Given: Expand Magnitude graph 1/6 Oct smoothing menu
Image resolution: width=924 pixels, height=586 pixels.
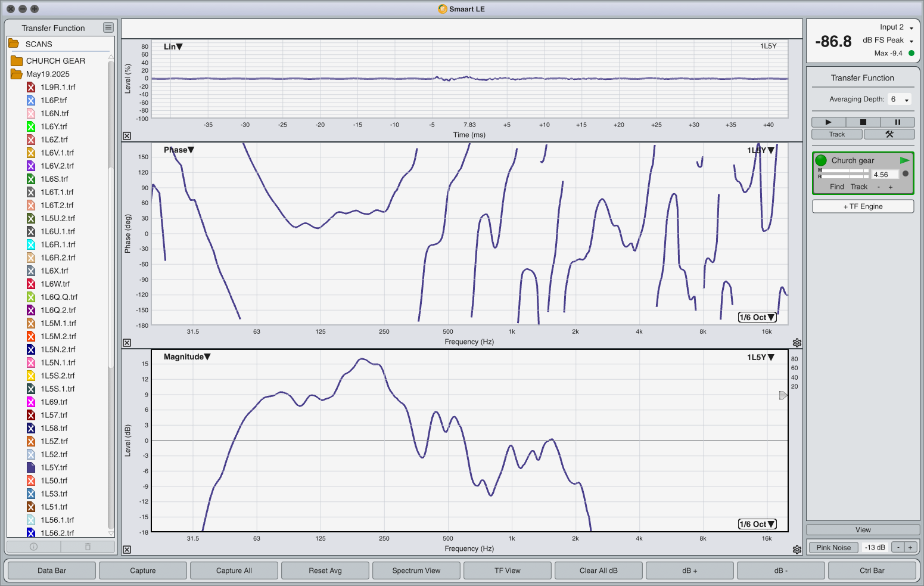Looking at the screenshot, I should (757, 524).
